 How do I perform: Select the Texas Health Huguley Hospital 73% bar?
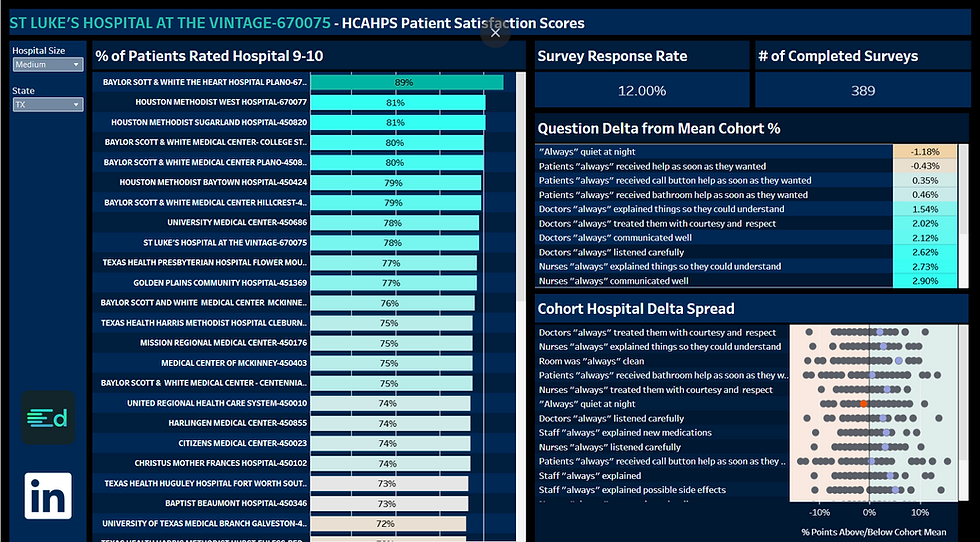(389, 483)
